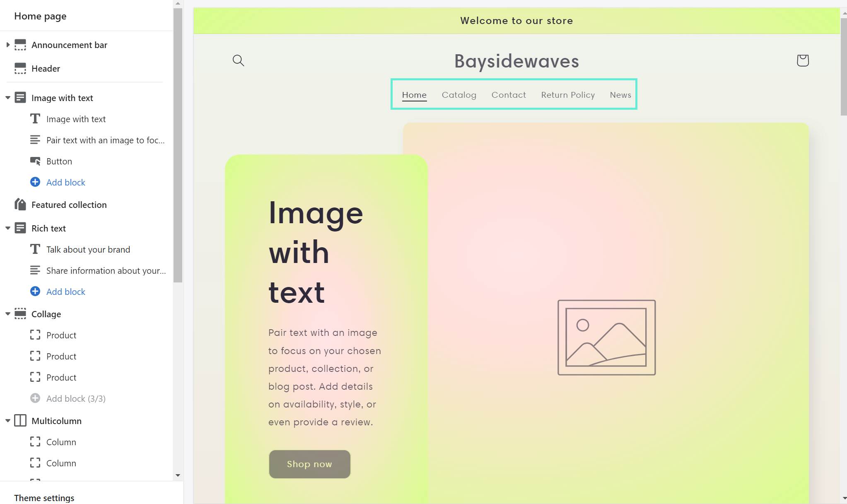Click the Header section icon
This screenshot has height=504, width=847.
[x=20, y=68]
